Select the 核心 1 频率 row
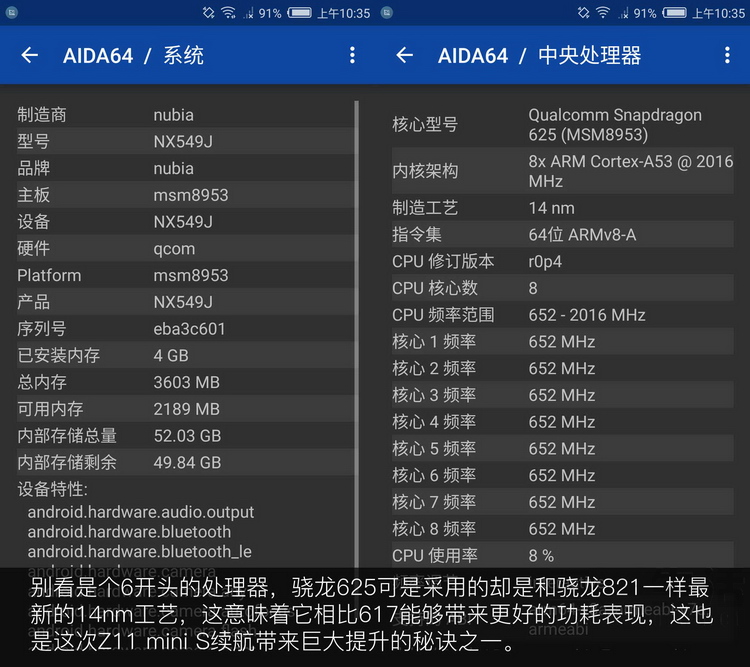The height and width of the screenshot is (667, 750). 562,342
